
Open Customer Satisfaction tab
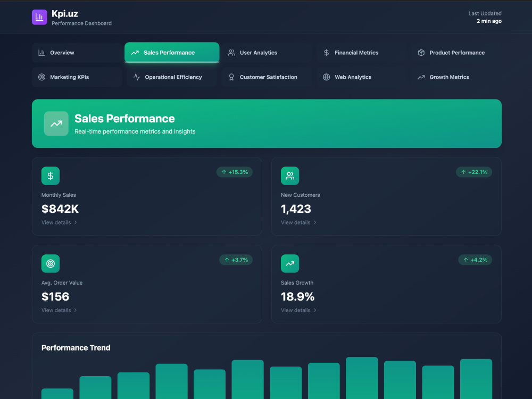267,77
